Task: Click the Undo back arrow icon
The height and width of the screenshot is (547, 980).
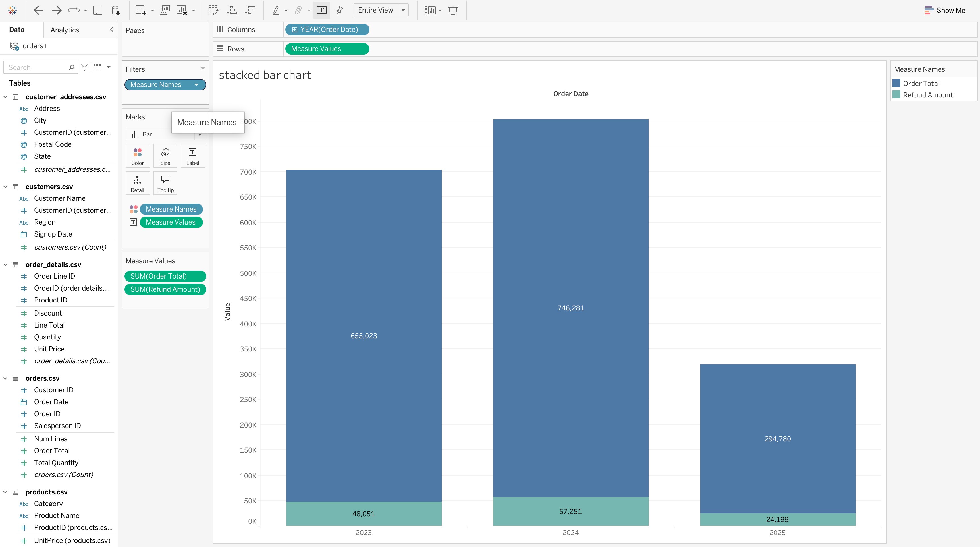Action: 38,10
